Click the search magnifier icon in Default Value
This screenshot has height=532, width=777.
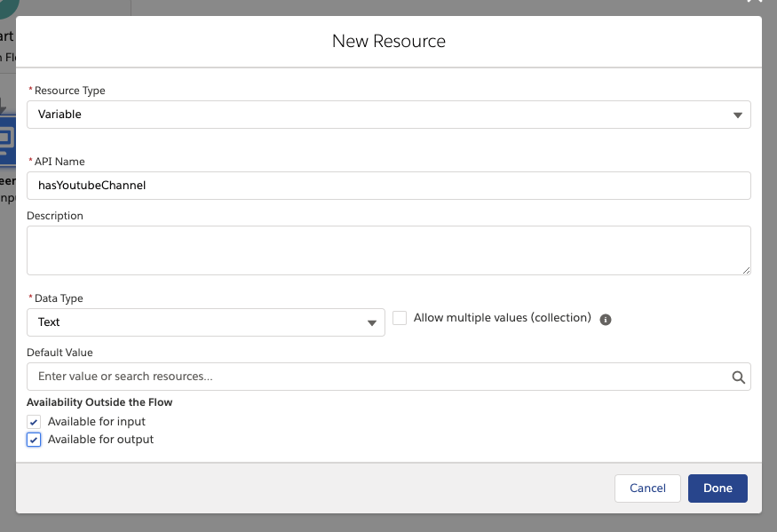click(x=738, y=377)
